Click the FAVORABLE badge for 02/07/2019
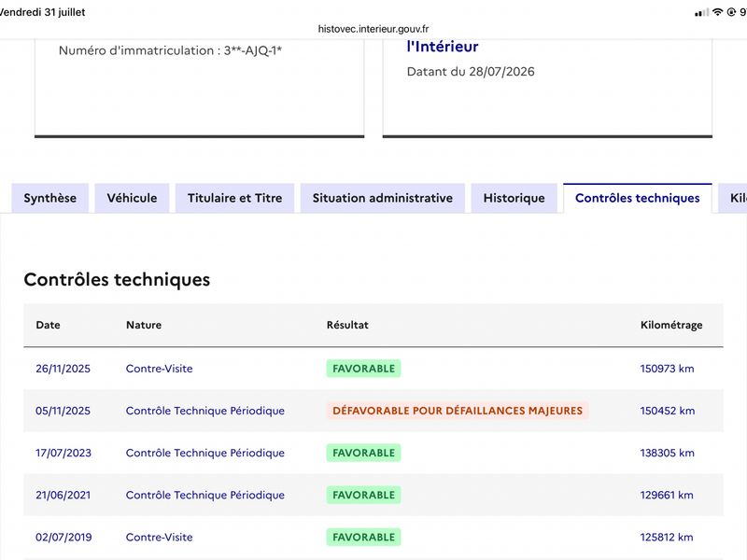 [x=363, y=538]
